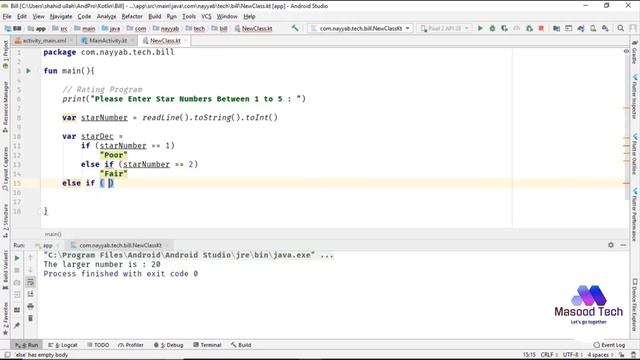Toggle the Project tool window sidebar button

click(5, 54)
